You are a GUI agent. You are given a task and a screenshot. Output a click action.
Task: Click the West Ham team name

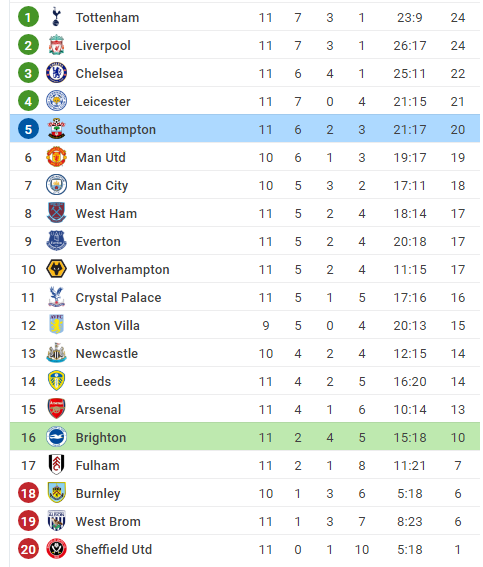click(x=106, y=213)
